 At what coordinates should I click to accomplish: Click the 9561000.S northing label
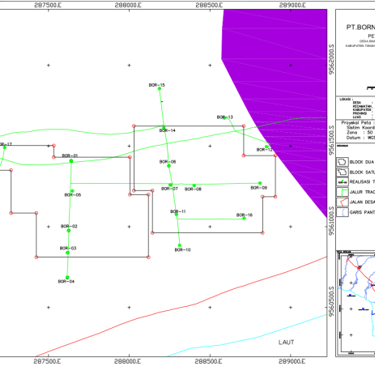(x=332, y=220)
